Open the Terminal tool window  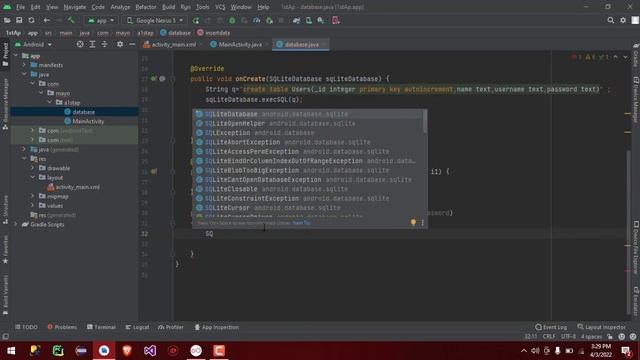(101, 327)
